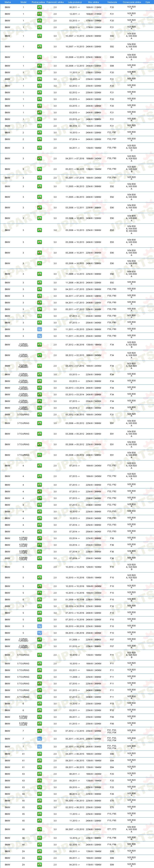This screenshot has width=154, height=868.
Task: Click the F13 body code cell
Action: click(112, 704)
